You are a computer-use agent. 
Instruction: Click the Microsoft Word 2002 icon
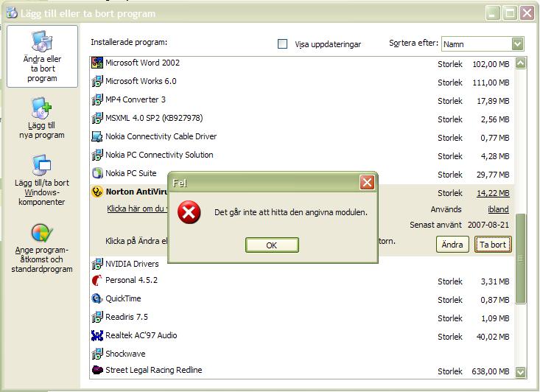coord(97,63)
